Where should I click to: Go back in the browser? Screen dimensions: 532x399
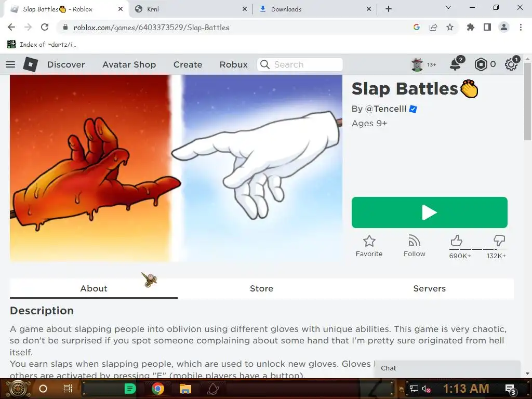11,27
